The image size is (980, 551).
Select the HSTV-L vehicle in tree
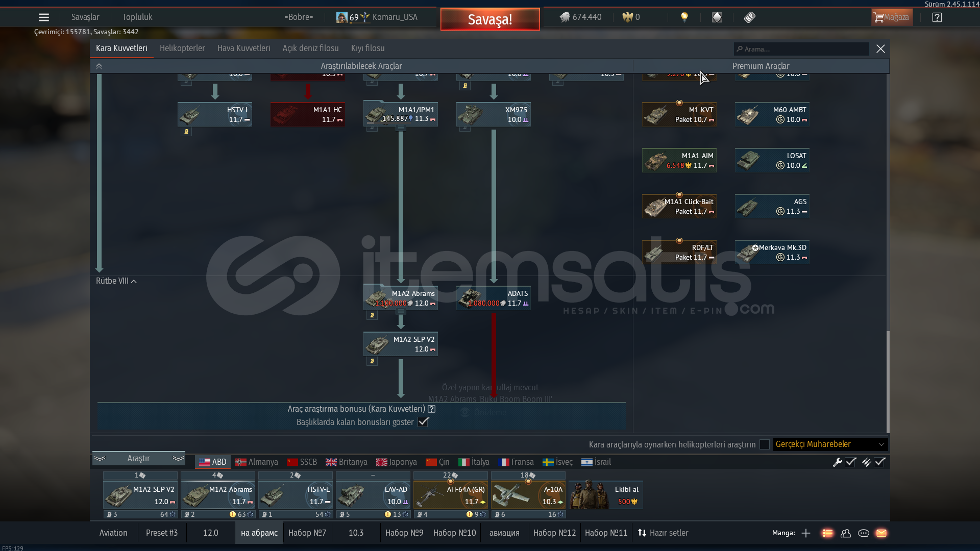[215, 114]
